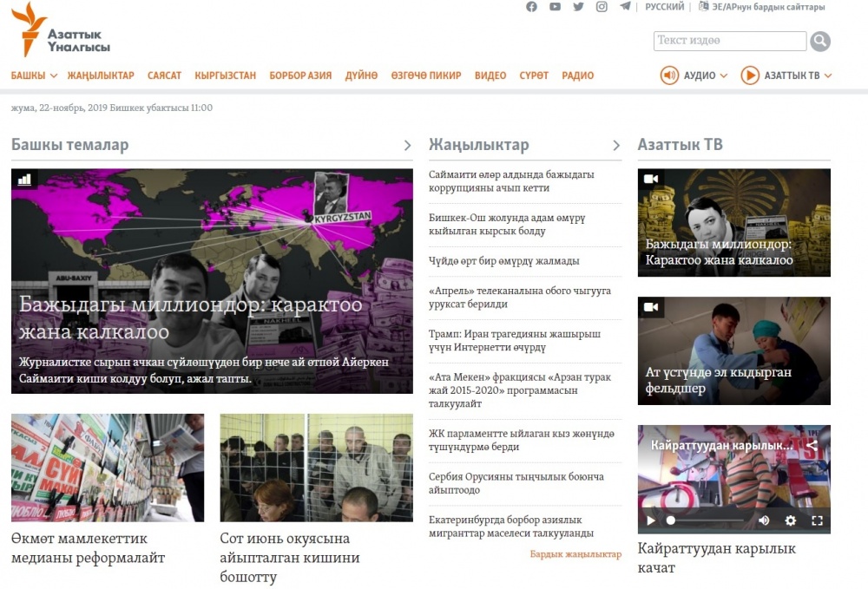Image resolution: width=868 pixels, height=589 pixels.
Task: Open the Бардык жаңылыктар link
Action: pos(575,553)
